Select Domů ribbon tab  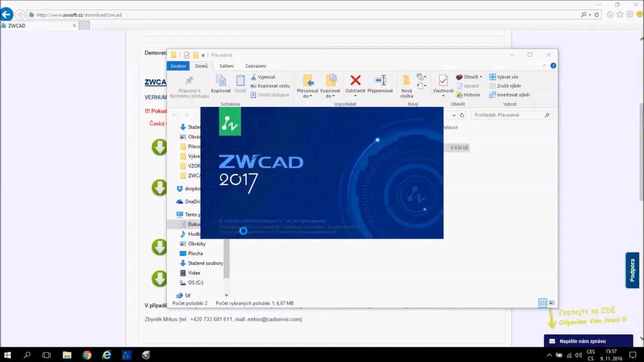201,66
